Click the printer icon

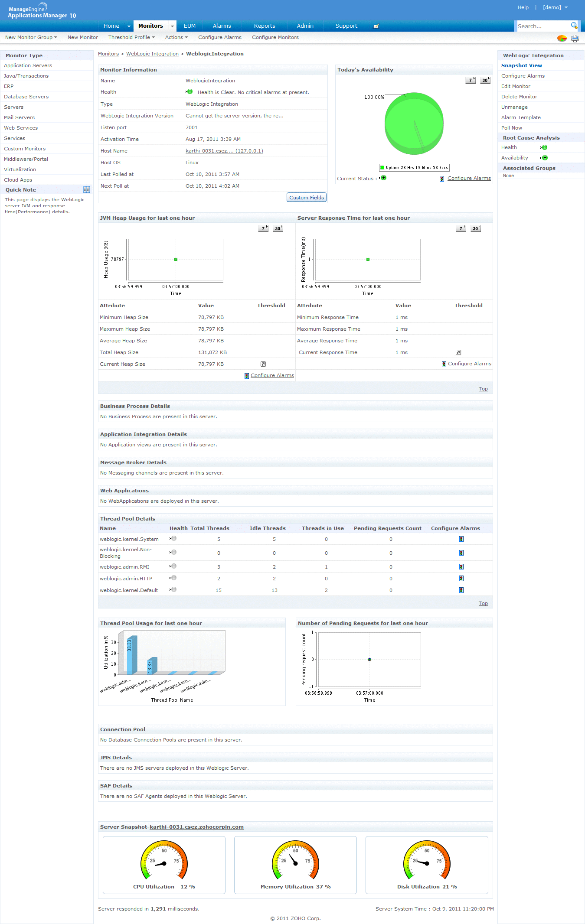[575, 38]
